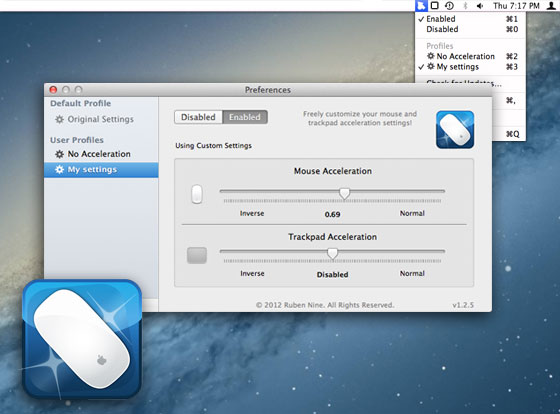Click the Normal label under Trackpad Acceleration

click(x=412, y=274)
